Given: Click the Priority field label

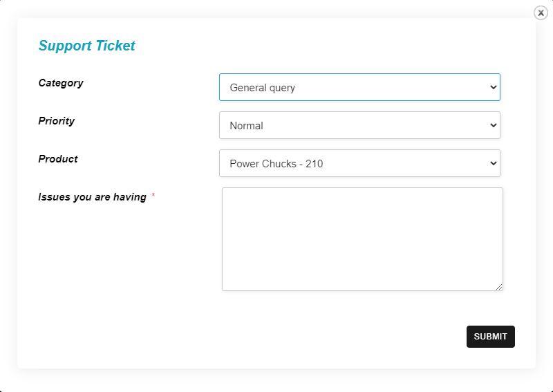Looking at the screenshot, I should click(x=57, y=121).
